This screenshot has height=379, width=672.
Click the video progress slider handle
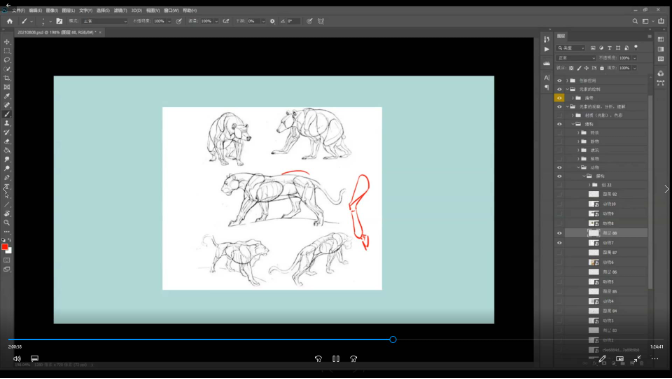[393, 340]
